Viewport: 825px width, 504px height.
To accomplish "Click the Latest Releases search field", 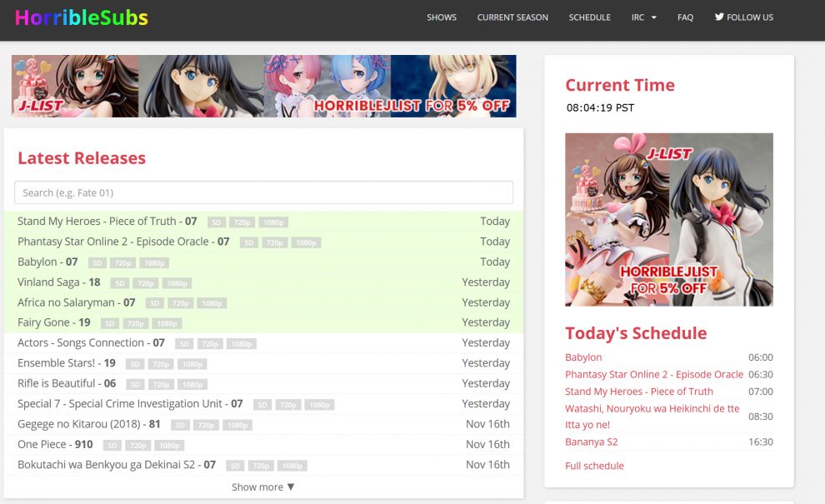I will click(x=263, y=192).
